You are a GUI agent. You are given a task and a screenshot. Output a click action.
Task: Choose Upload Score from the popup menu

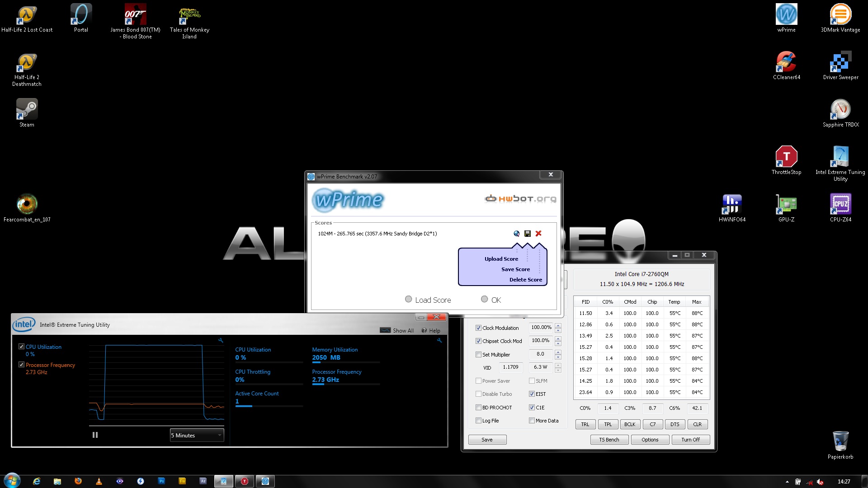(501, 259)
